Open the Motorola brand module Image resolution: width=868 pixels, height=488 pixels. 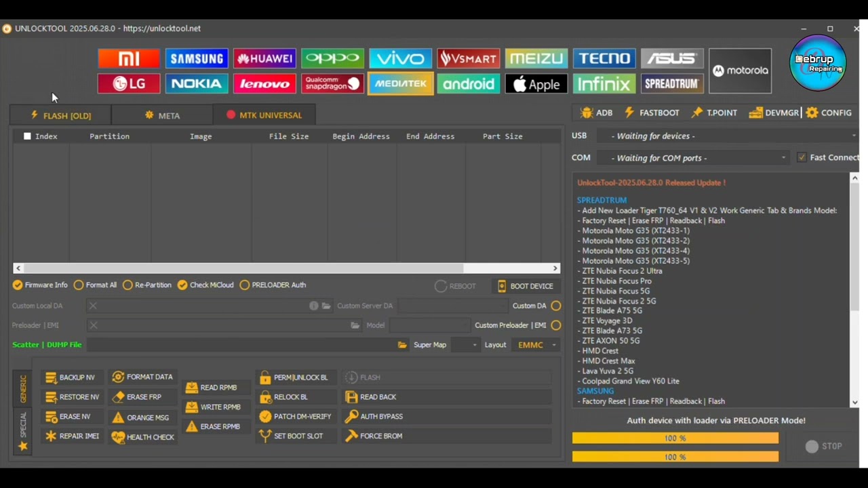click(x=740, y=70)
